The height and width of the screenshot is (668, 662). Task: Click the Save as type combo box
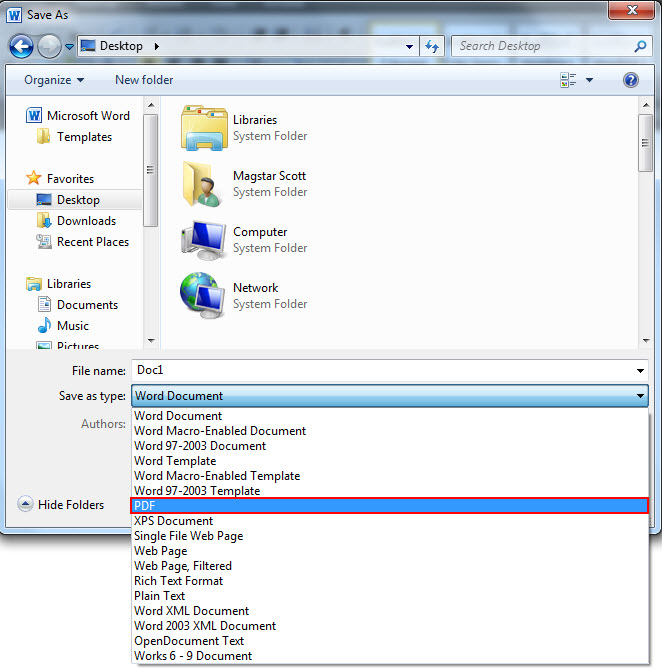(x=390, y=396)
